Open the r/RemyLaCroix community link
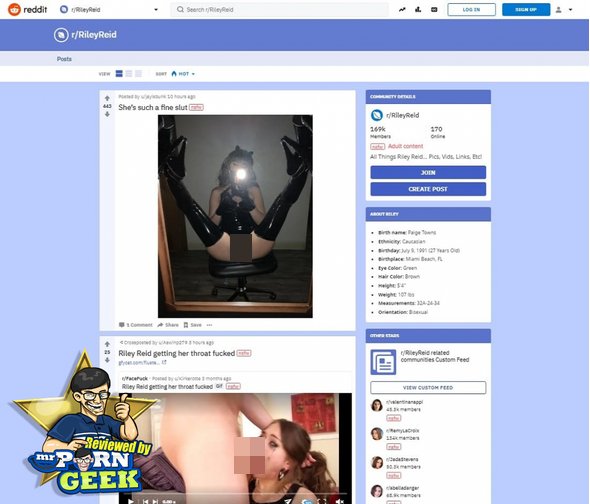The height and width of the screenshot is (504, 590). tap(403, 431)
